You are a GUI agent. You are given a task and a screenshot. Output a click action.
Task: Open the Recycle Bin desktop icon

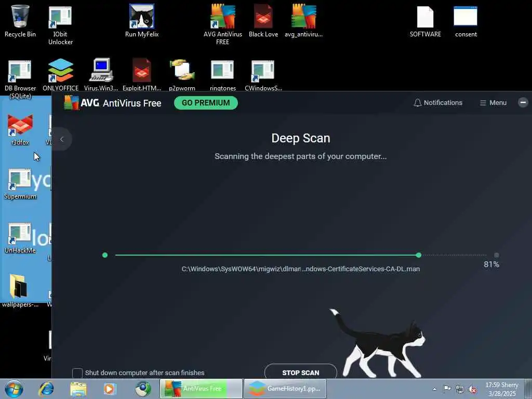click(x=20, y=20)
